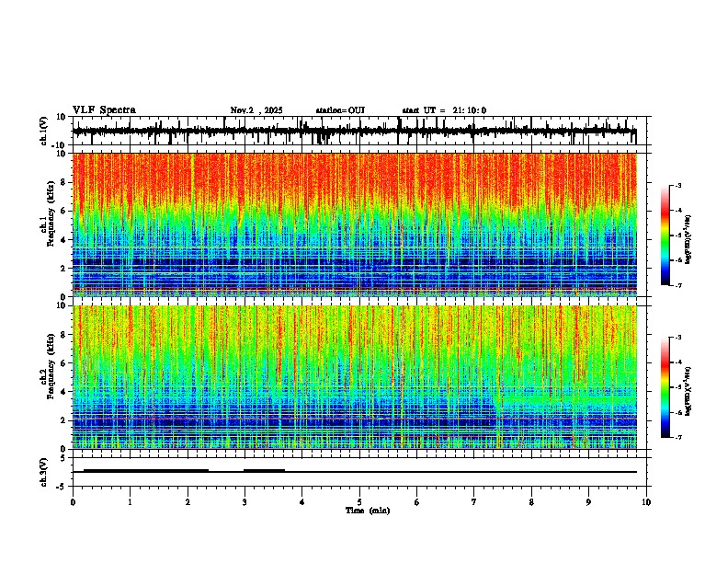Image resolution: width=728 pixels, height=563 pixels.
Task: Click the ch.1 voltage waveform trace
Action: point(355,132)
